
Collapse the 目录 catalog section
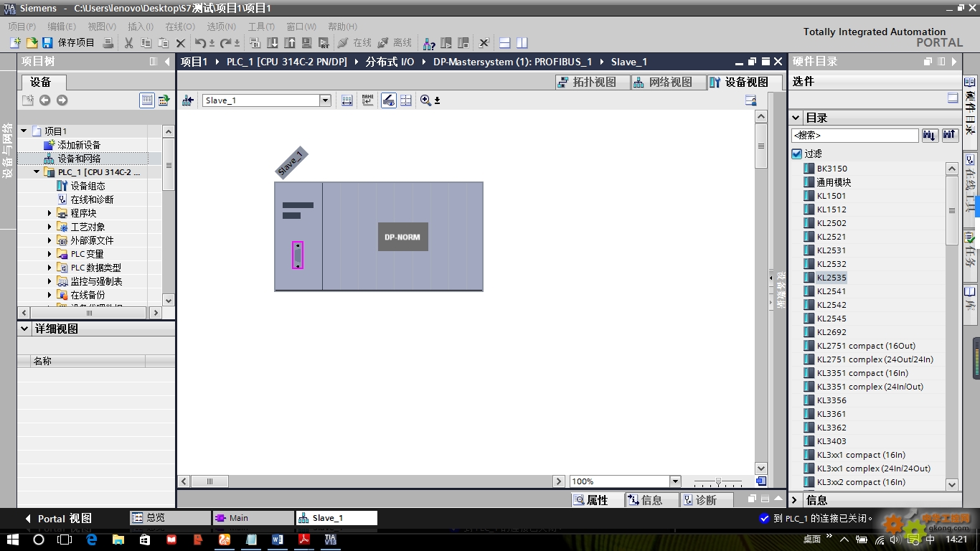coord(796,118)
